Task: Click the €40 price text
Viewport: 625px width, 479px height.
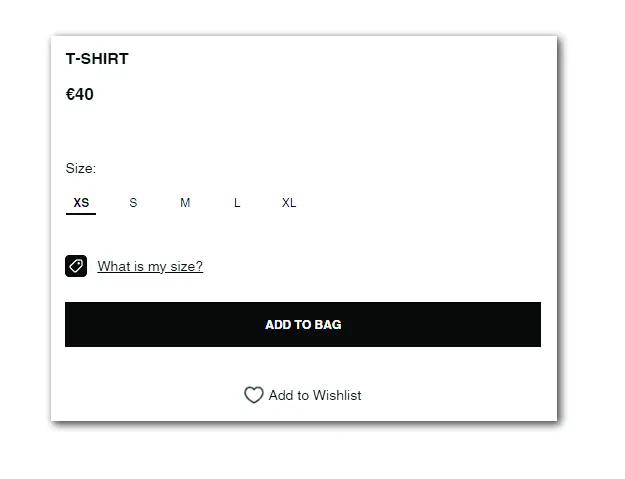Action: tap(80, 95)
